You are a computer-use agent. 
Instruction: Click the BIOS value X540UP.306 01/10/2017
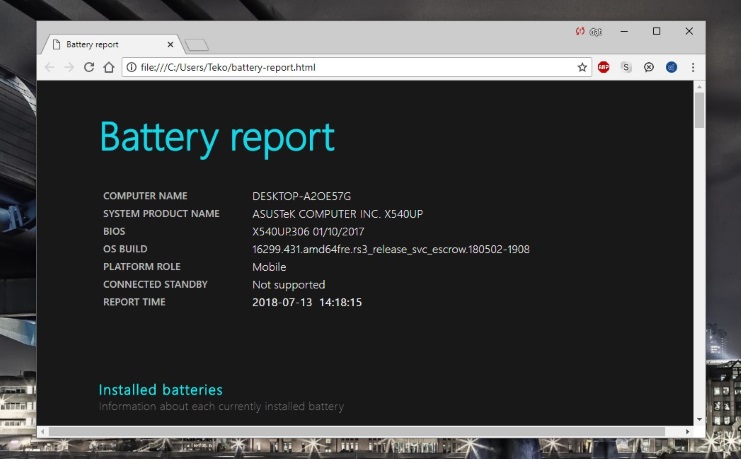click(x=308, y=232)
